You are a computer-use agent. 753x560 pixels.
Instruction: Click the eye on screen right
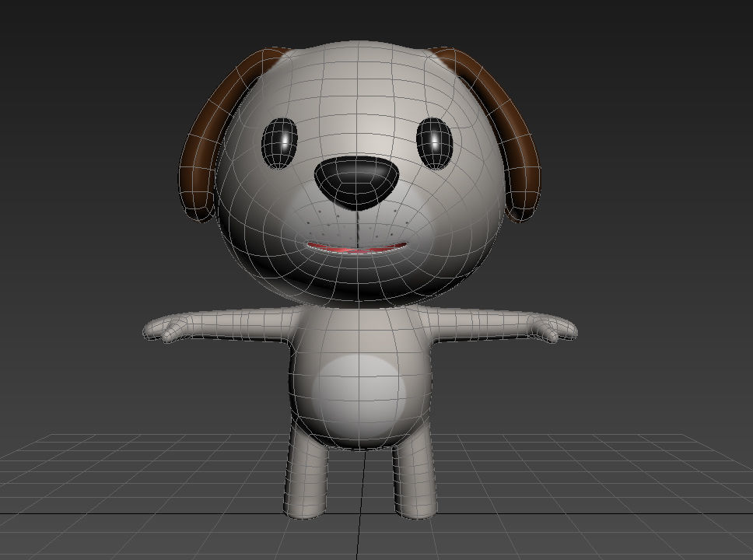click(x=434, y=143)
